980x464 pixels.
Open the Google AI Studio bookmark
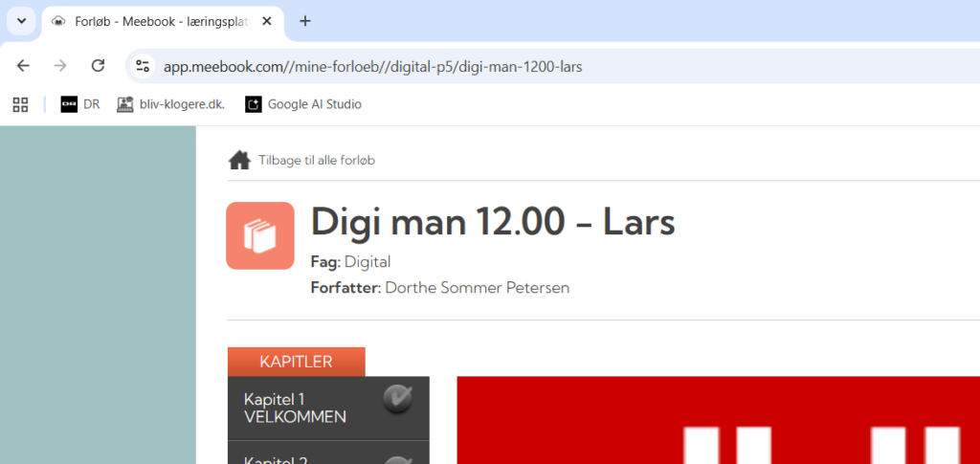coord(303,104)
